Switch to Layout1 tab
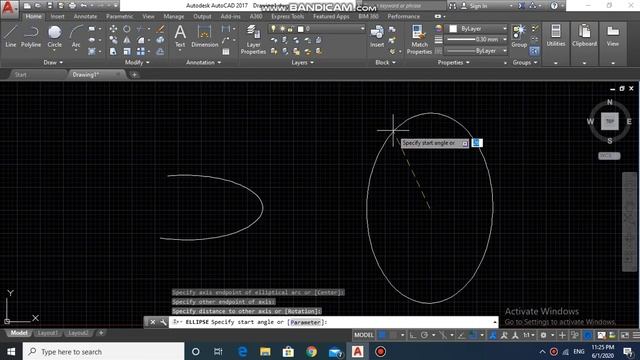This screenshot has height=360, width=640. (x=47, y=333)
